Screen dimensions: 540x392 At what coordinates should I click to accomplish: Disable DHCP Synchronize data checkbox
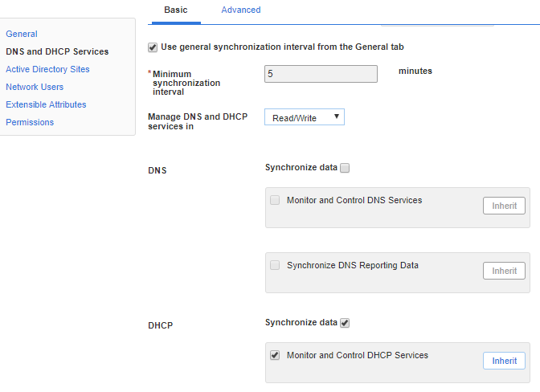[x=345, y=323]
